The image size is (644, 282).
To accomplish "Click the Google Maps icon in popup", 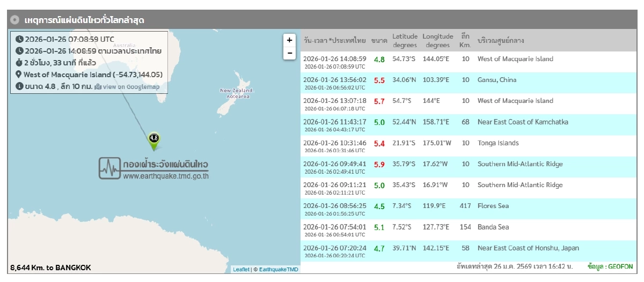I will pos(98,86).
